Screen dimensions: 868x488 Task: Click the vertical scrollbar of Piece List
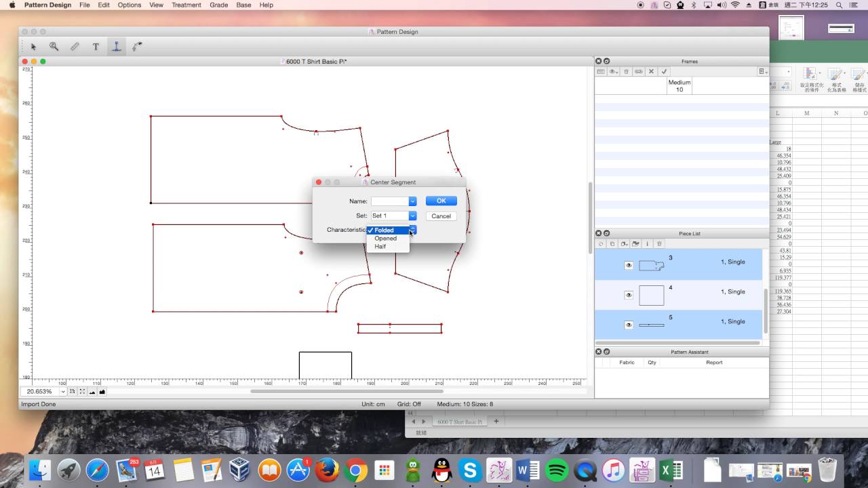pyautogui.click(x=766, y=310)
